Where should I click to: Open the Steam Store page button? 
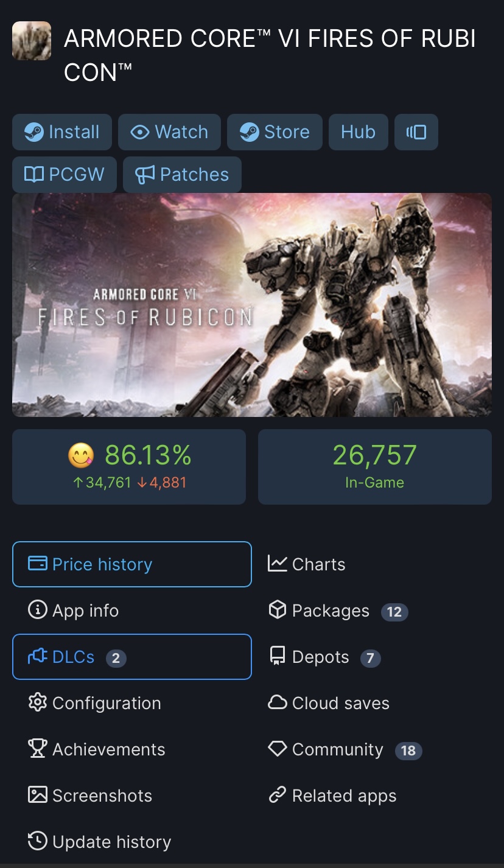pos(275,132)
